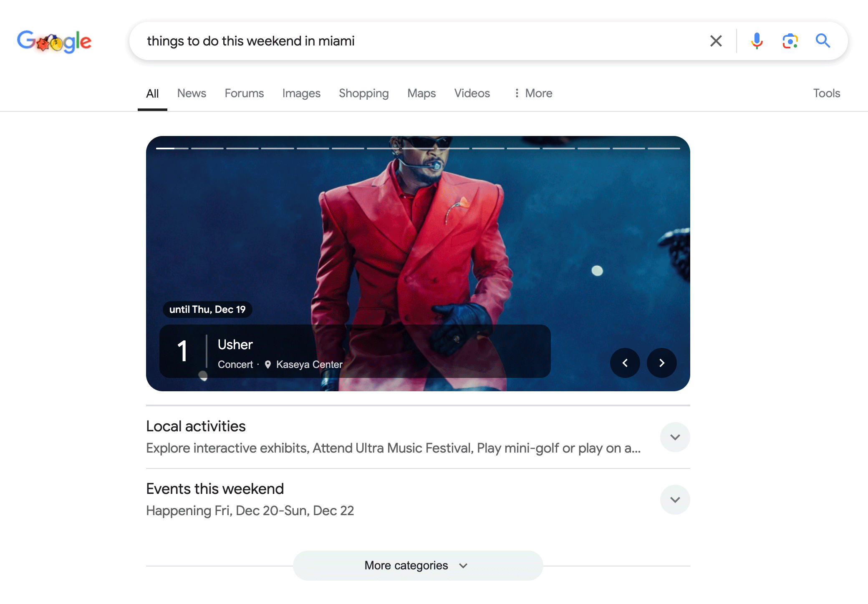Open the More categories dropdown
This screenshot has width=868, height=604.
click(x=418, y=565)
